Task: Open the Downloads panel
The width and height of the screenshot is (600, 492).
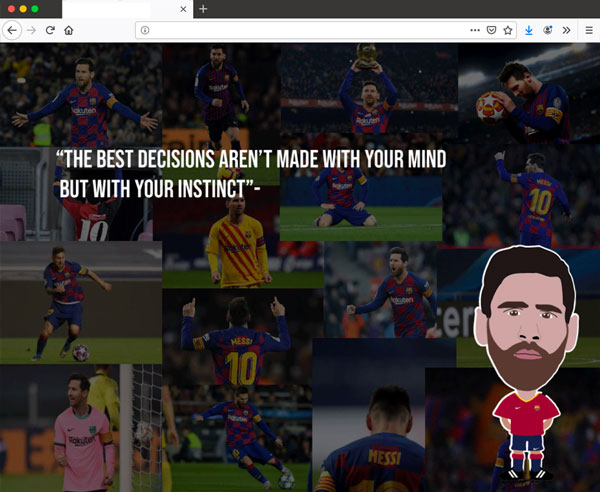Action: 529,30
